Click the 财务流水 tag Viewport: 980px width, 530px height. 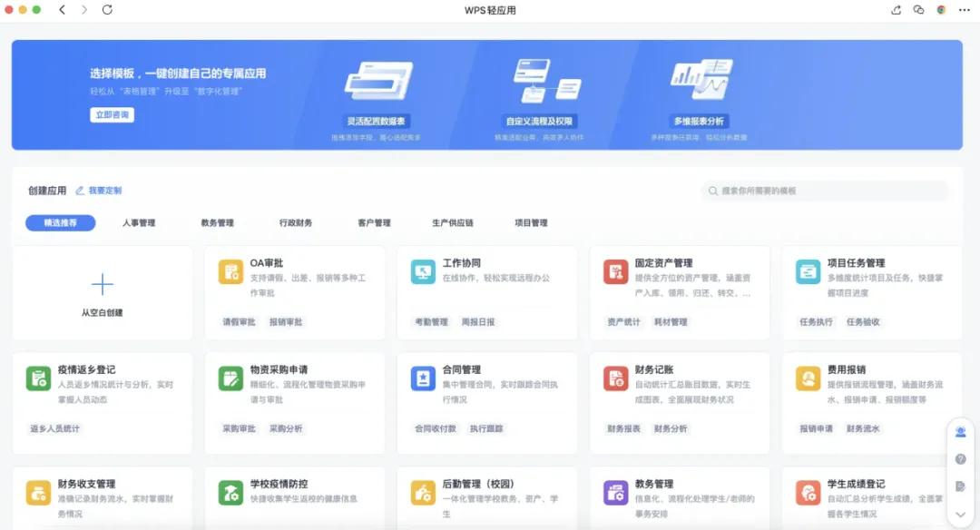(863, 428)
